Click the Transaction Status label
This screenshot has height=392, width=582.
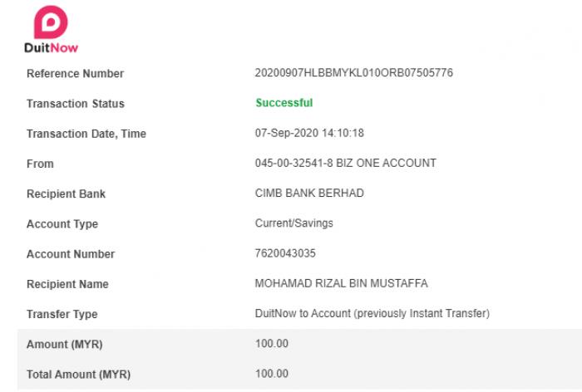[76, 104]
